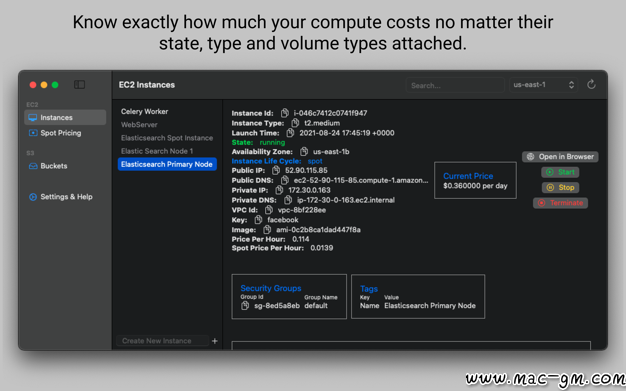Click the Open in Browser button
The height and width of the screenshot is (391, 626).
560,157
